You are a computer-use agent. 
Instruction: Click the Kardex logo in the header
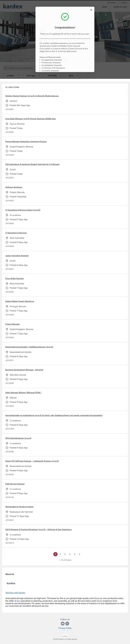pyautogui.click(x=13, y=6)
